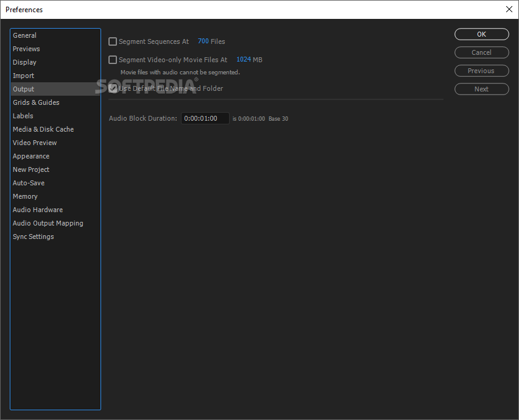Open Sync Settings category
Screen dimensions: 519x420
coord(55,237)
